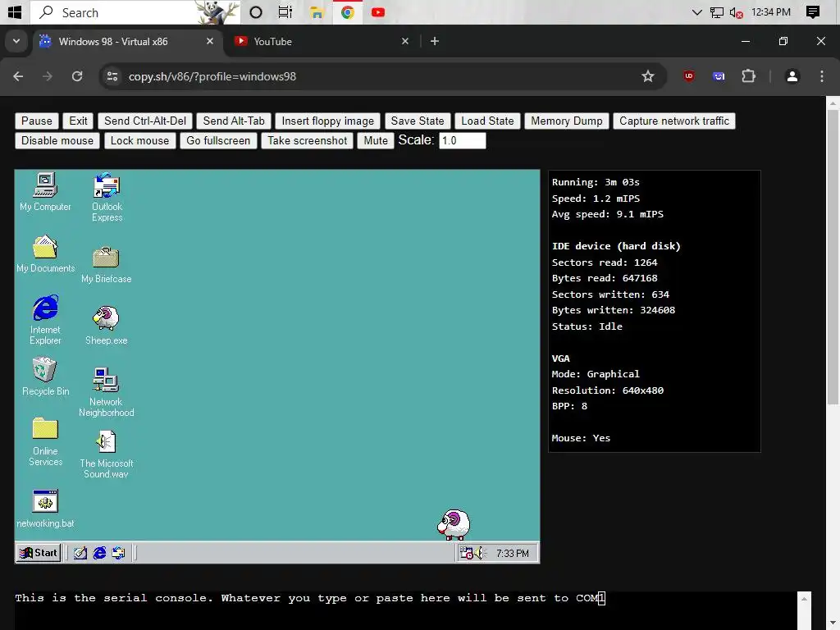The width and height of the screenshot is (840, 630).
Task: Open Task Scheduler tray icon in Windows 98
Action: click(x=467, y=553)
